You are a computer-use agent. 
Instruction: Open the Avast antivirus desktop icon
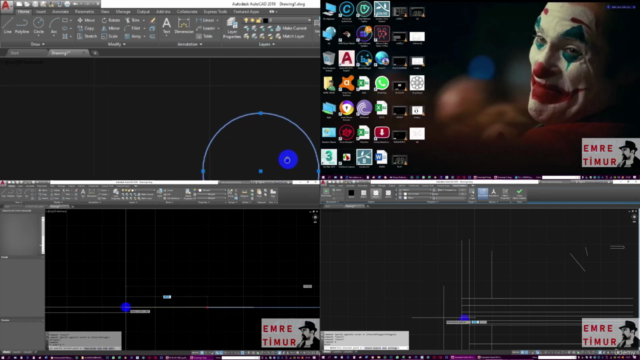(347, 84)
